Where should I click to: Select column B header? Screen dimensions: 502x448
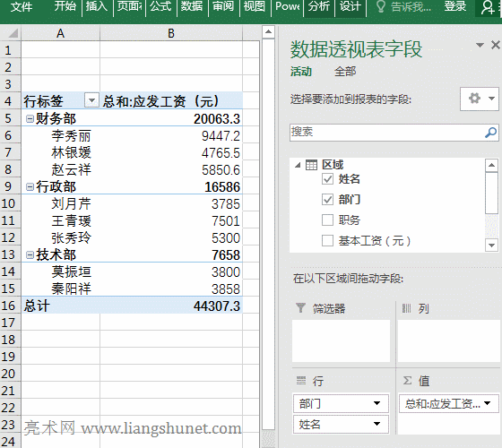(x=171, y=33)
